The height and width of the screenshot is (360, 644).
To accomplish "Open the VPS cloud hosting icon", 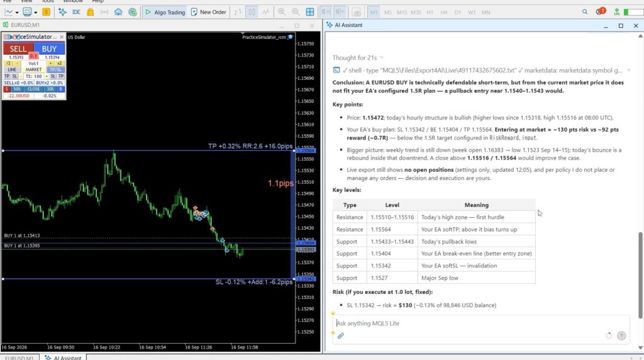I will 118,12.
